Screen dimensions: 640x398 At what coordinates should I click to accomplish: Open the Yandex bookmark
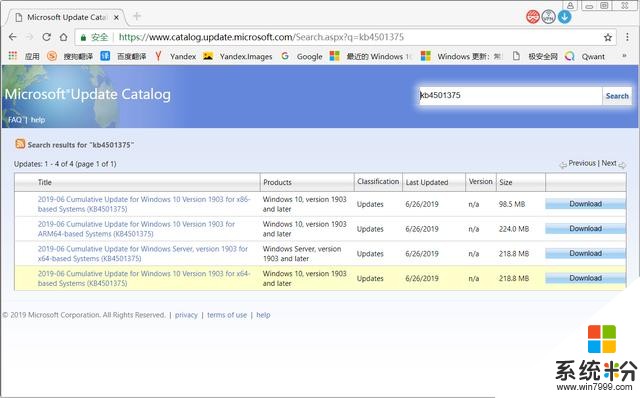tap(176, 56)
